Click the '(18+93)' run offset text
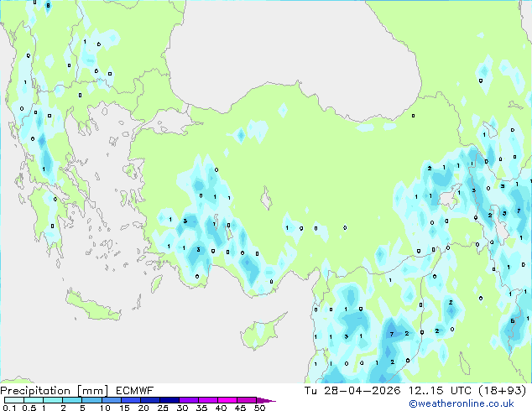The image size is (532, 411). coord(503,391)
